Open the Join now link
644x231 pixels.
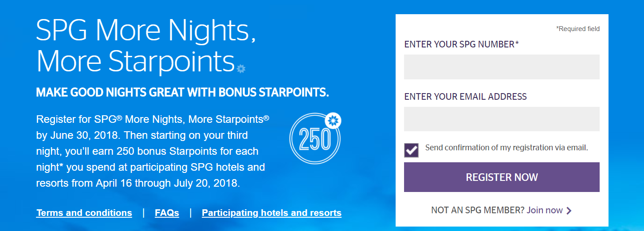point(545,210)
